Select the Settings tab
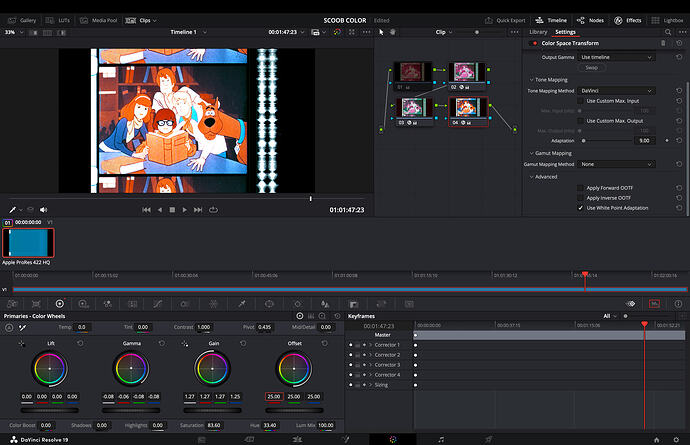The image size is (690, 445). pos(566,32)
